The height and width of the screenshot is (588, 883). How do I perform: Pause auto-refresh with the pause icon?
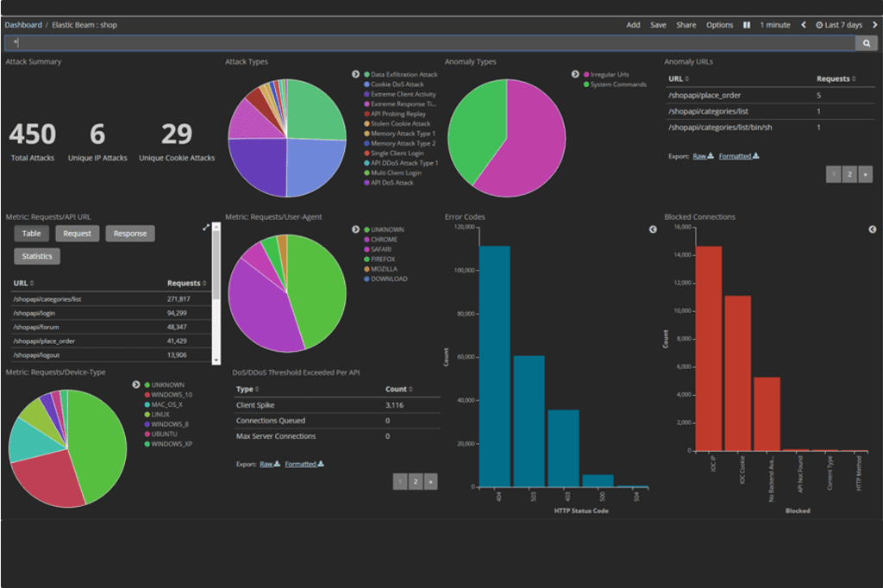[746, 25]
